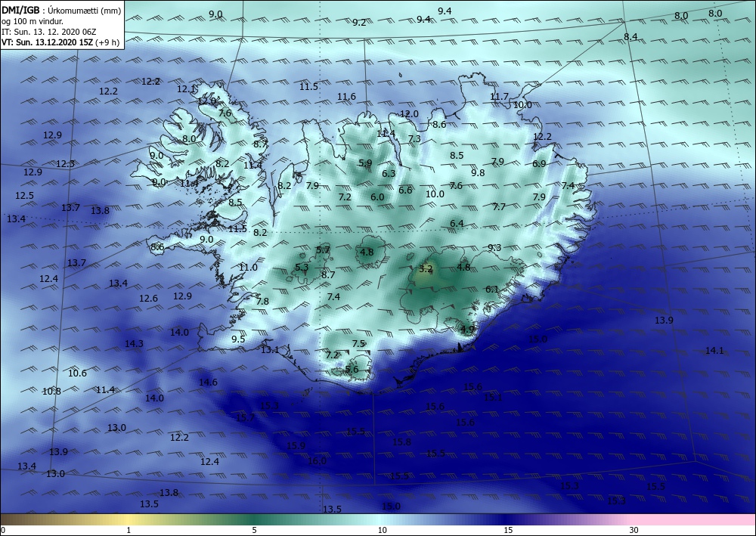
Task: Click the 12.1 value at the Westfjords
Action: coord(186,88)
